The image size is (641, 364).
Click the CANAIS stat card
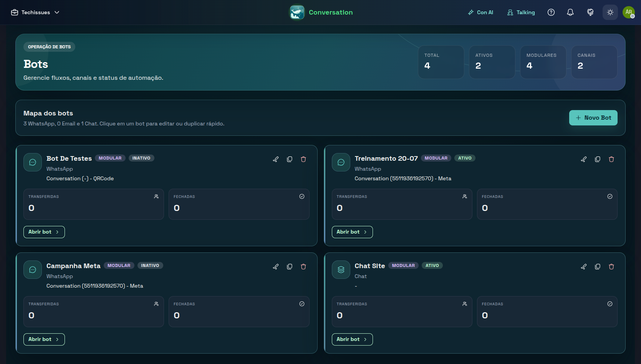point(594,62)
